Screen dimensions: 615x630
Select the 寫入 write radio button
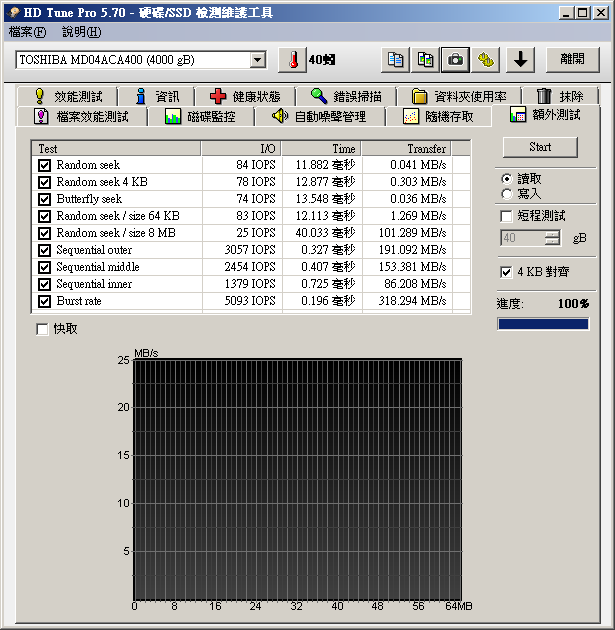(507, 194)
